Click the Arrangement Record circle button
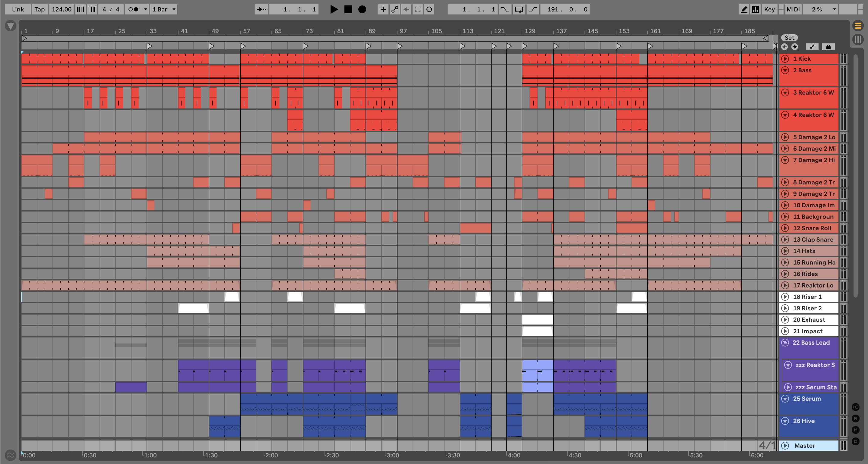 pos(362,9)
